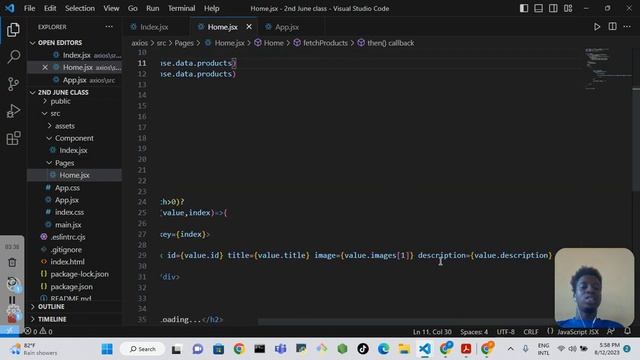Switch to the Index.jsx editor tab
The height and width of the screenshot is (360, 640).
[x=154, y=27]
